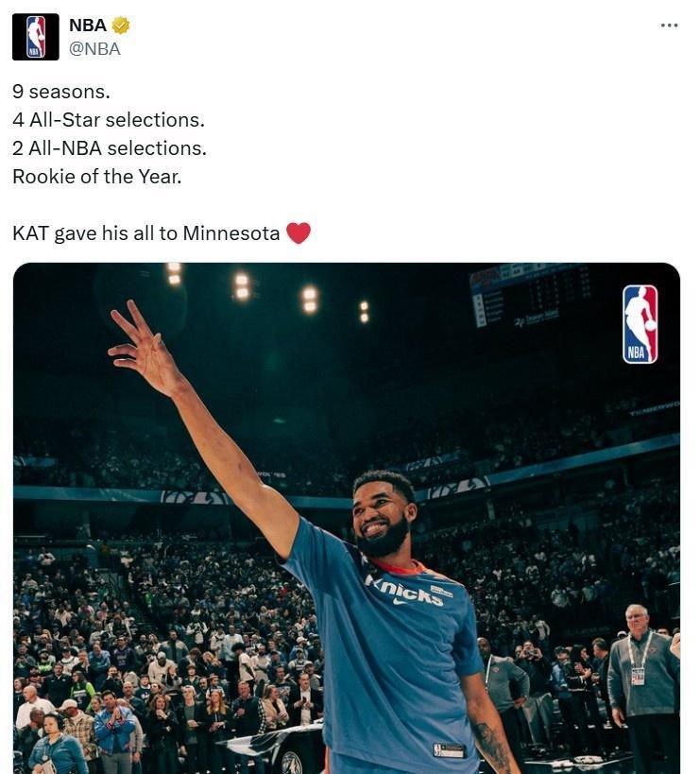Open the NBA display name link

(88, 26)
